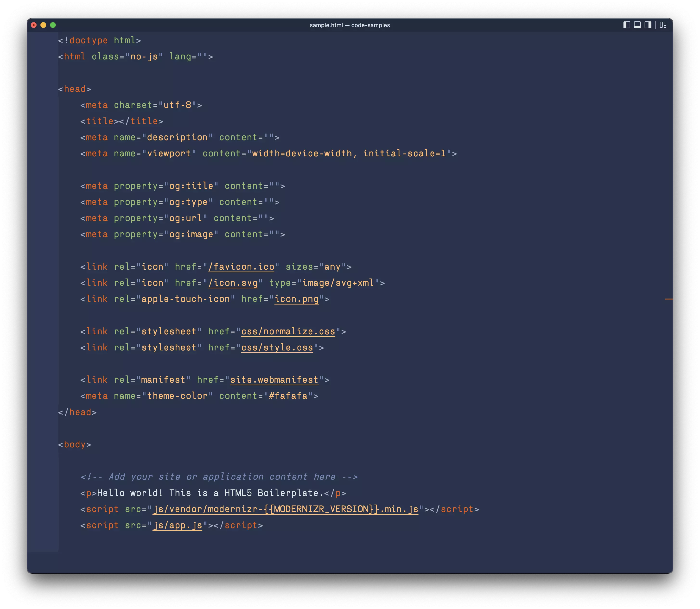Click the 'image/svg+xml' type value
The height and width of the screenshot is (609, 700).
338,283
